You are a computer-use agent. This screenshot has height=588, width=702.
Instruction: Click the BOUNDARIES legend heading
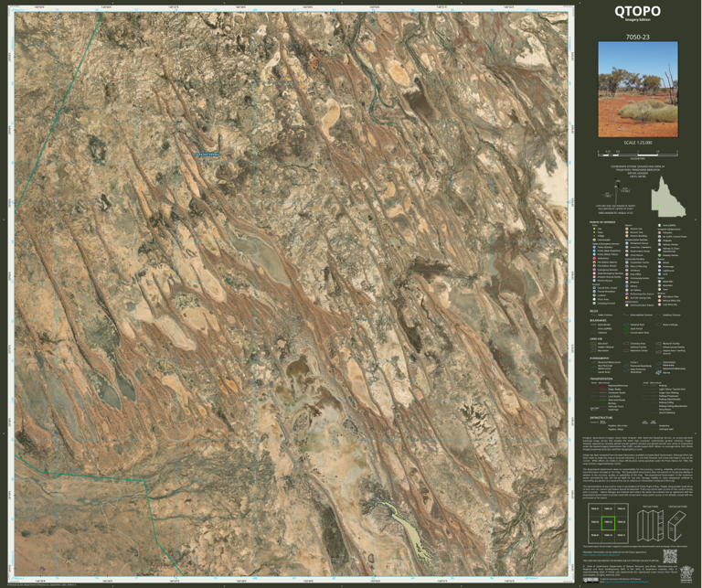598,320
